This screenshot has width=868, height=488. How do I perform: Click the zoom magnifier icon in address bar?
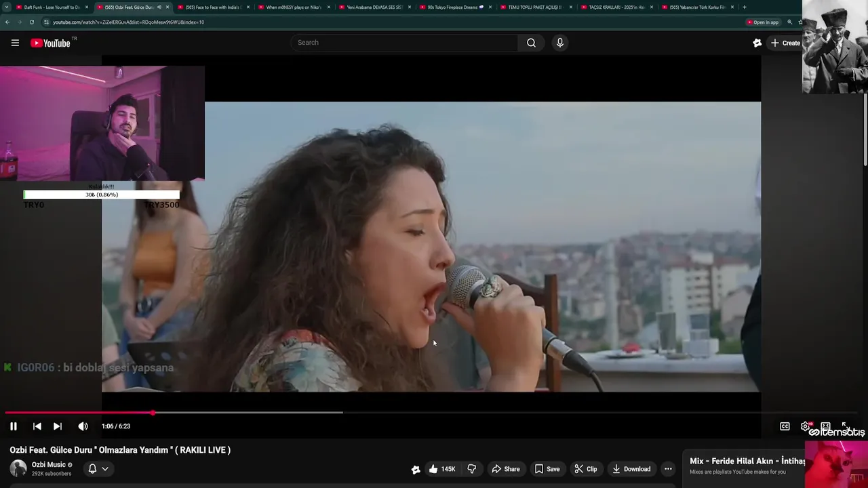click(x=789, y=22)
